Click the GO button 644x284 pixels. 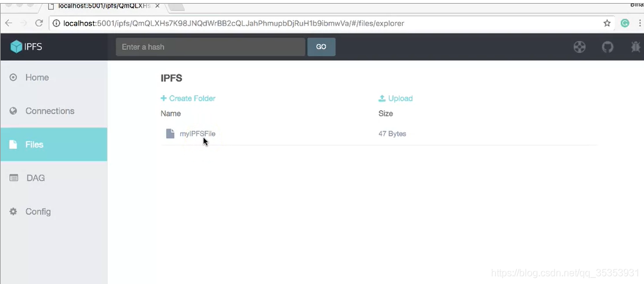321,47
